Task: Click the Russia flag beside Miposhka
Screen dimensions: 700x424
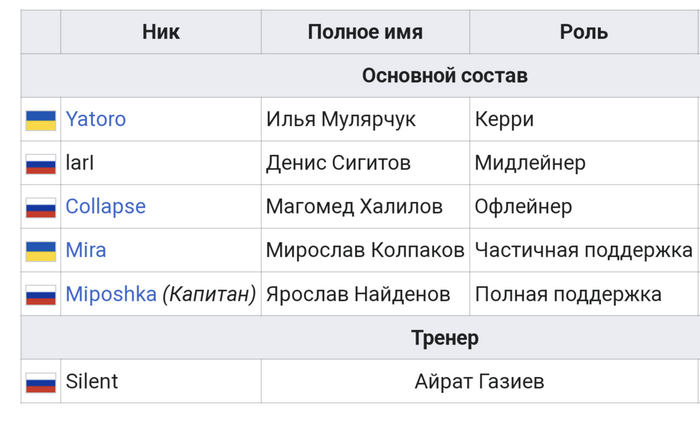Action: [x=40, y=295]
